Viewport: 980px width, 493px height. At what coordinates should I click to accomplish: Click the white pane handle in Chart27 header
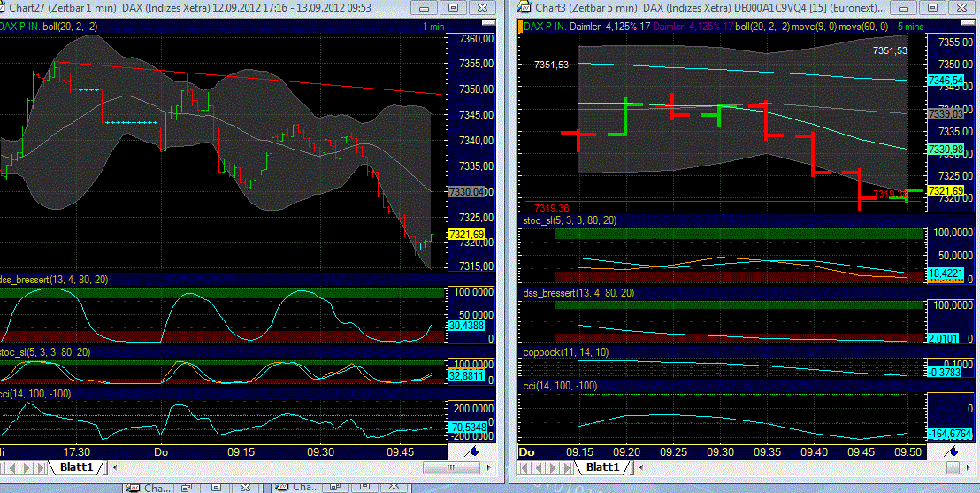pyautogui.click(x=488, y=24)
